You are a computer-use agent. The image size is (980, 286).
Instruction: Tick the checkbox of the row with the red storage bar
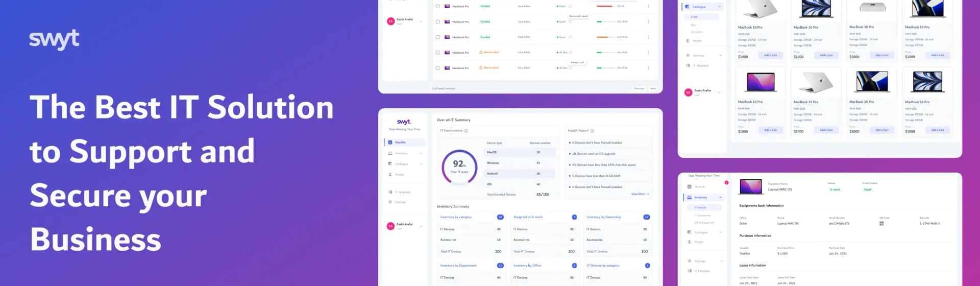coord(437,6)
